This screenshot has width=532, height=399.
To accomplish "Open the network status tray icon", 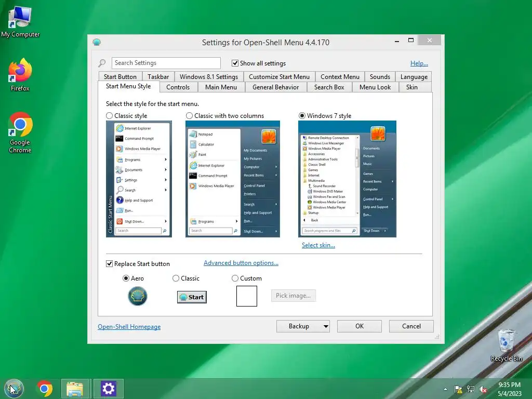I will point(471,389).
